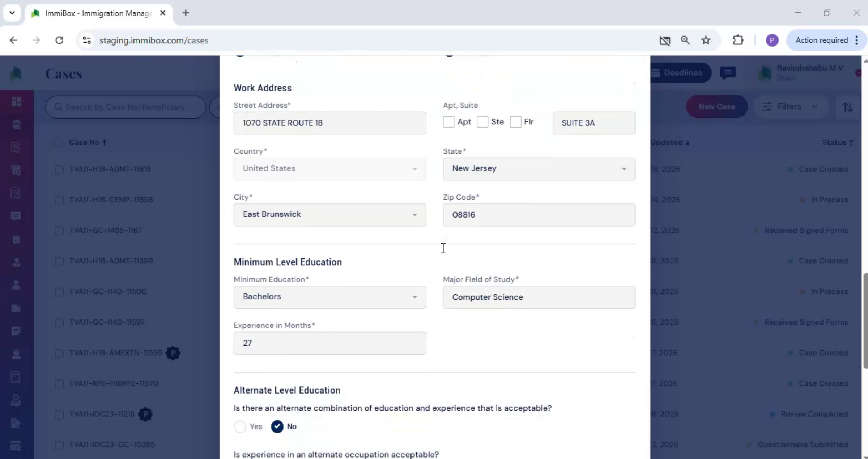The height and width of the screenshot is (459, 868).
Task: Click the profile avatar P in browser toolbar
Action: (772, 40)
